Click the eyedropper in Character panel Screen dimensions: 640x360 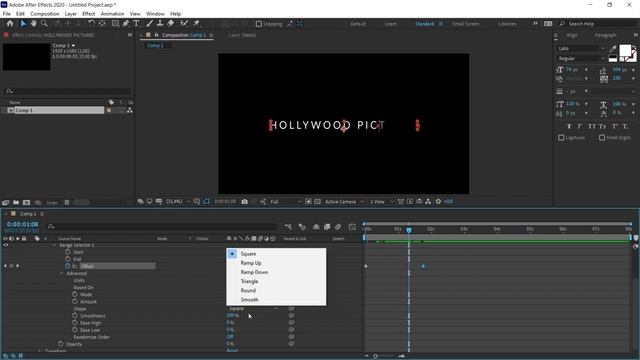pyautogui.click(x=613, y=49)
